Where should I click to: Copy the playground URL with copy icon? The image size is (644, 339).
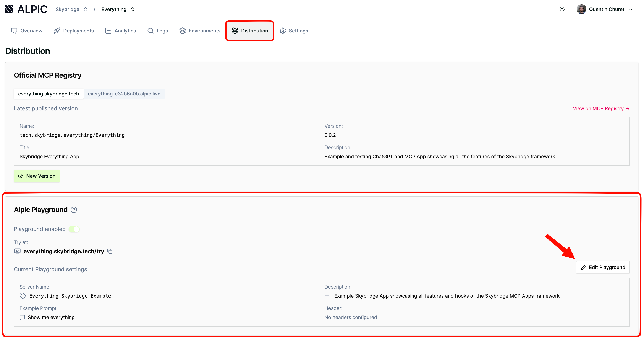(110, 251)
